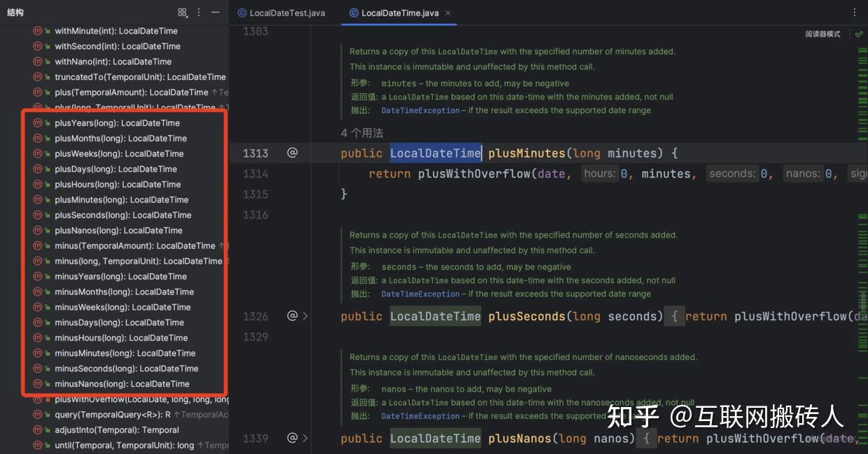Hide the Structure panel via the minimize dash icon
This screenshot has height=454, width=868.
pos(214,12)
